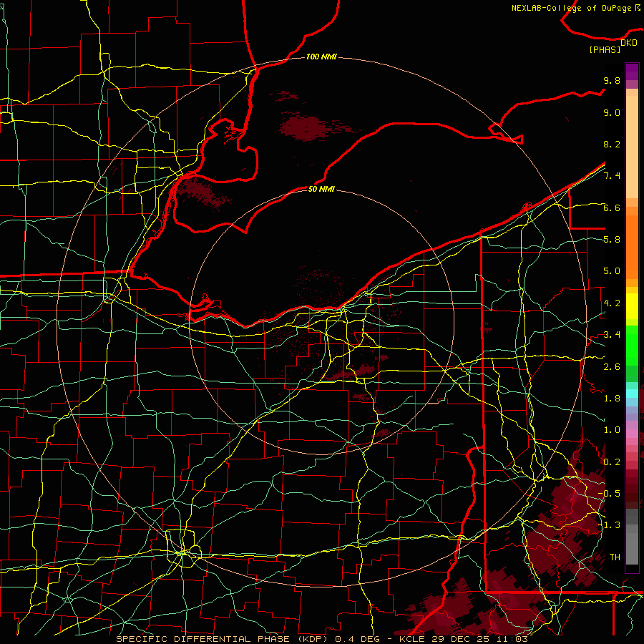Click the [PHAS] units label
This screenshot has height=644, width=644.
coord(605,49)
